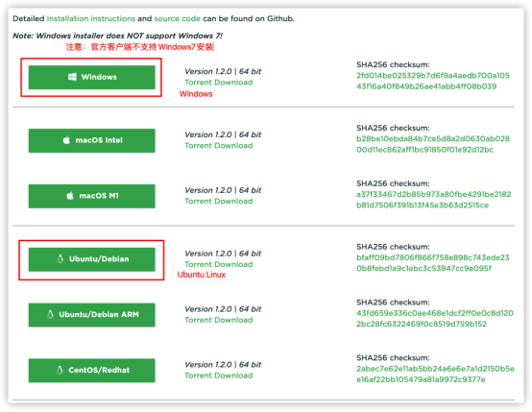532x412 pixels.
Task: Open Torrent Download for CentOS/Redhat
Action: (219, 376)
